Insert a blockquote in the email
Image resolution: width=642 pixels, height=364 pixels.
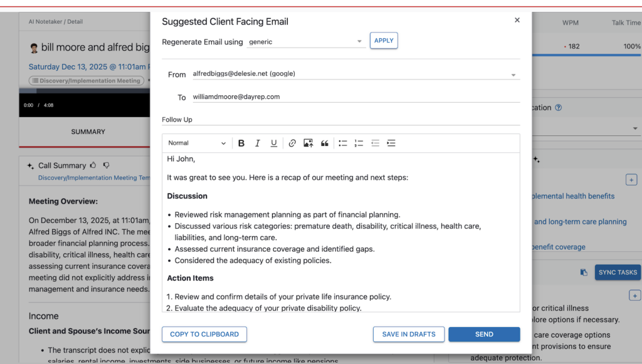[x=325, y=143]
